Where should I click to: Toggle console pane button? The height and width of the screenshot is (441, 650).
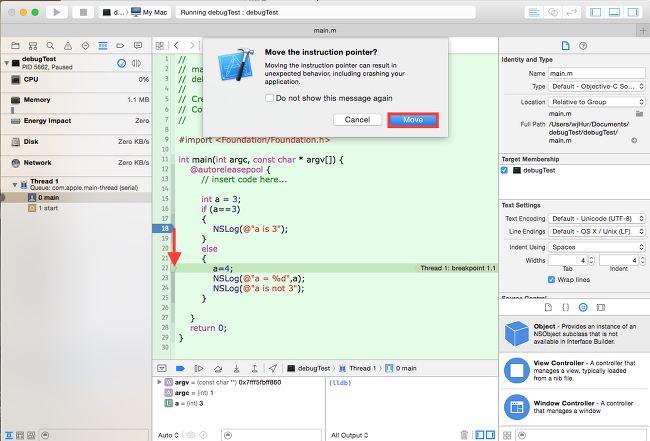click(490, 435)
